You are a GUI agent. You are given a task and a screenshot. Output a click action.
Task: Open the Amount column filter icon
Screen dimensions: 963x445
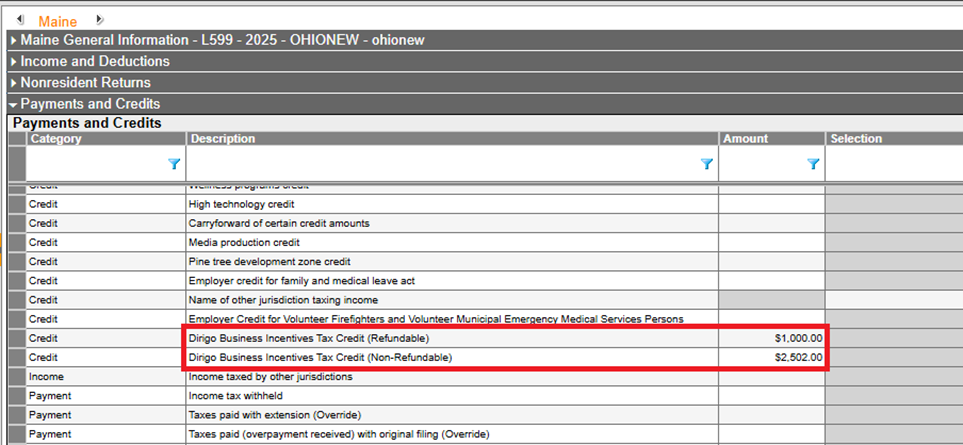tap(813, 164)
